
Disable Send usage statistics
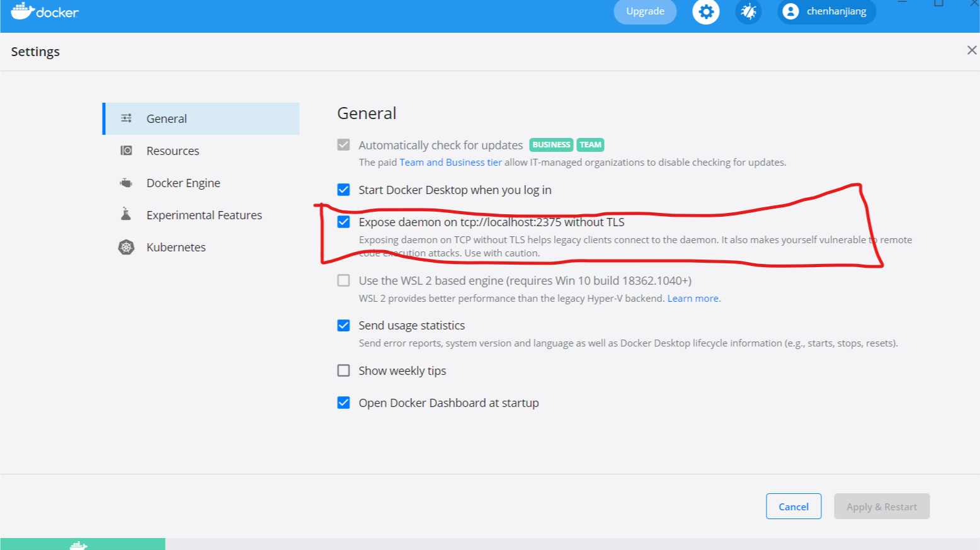coord(343,325)
